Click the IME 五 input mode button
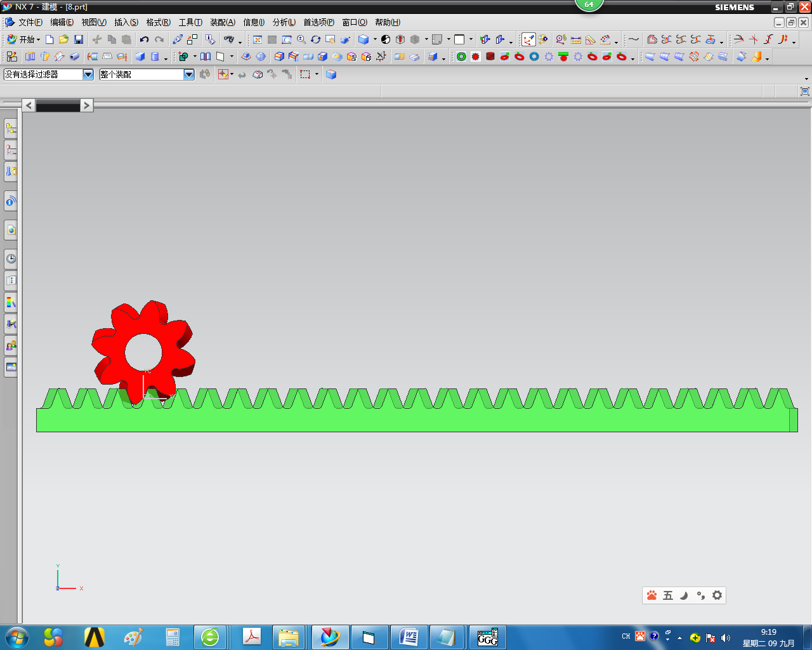The image size is (812, 650). [x=667, y=595]
